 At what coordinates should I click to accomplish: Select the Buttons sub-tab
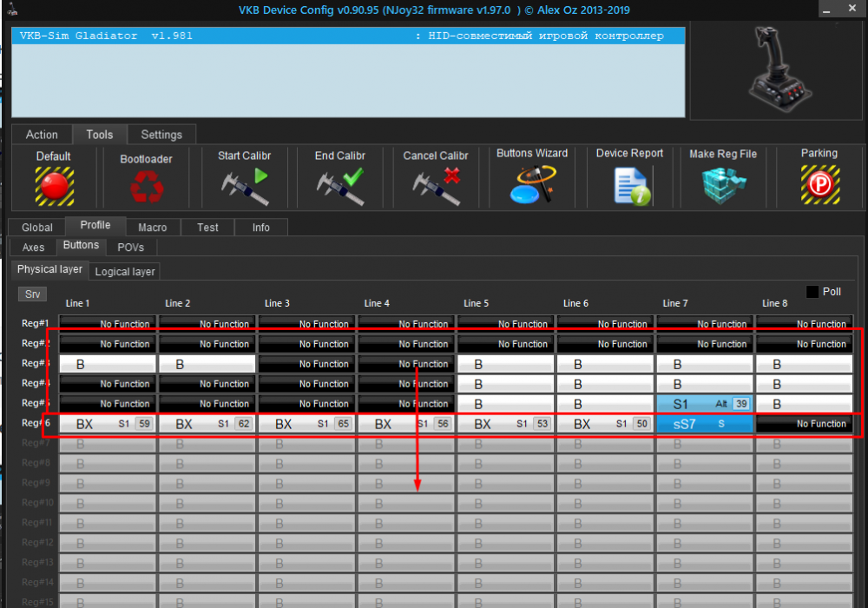coord(81,245)
